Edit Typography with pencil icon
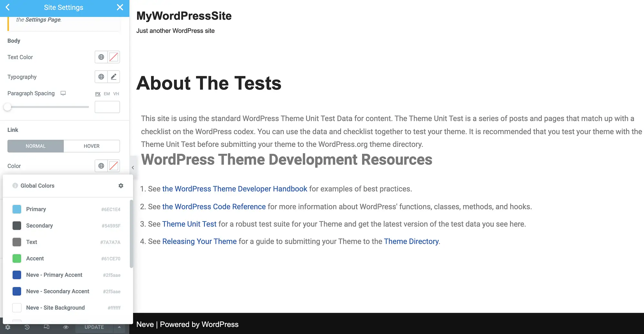Viewport: 644px width, 334px height. click(113, 77)
